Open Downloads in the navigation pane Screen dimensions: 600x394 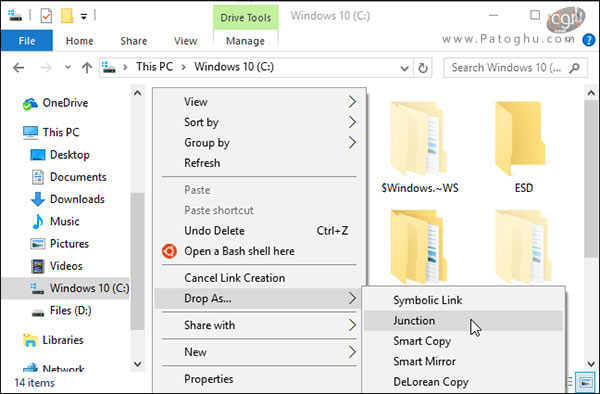pyautogui.click(x=77, y=199)
